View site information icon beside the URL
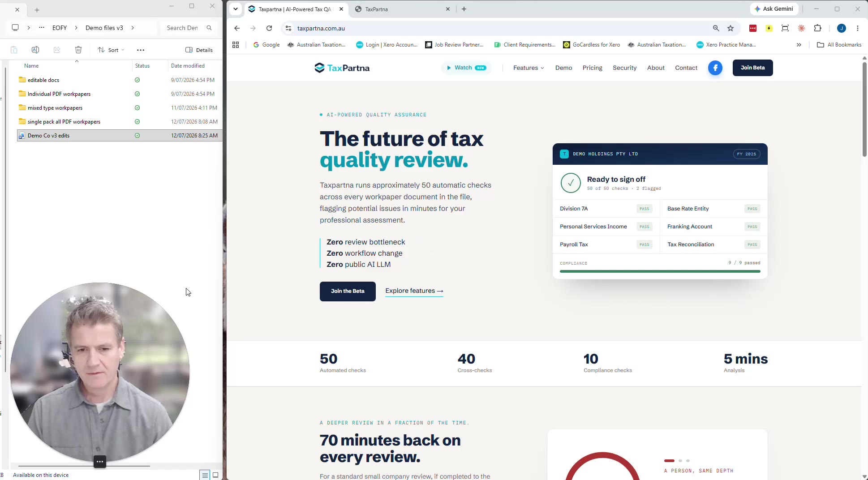 tap(288, 28)
